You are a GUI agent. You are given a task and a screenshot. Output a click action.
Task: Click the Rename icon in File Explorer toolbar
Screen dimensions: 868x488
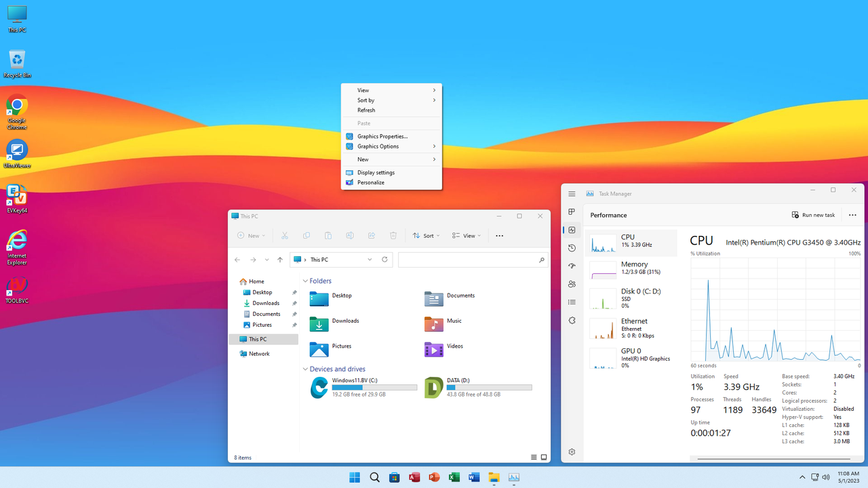tap(350, 235)
